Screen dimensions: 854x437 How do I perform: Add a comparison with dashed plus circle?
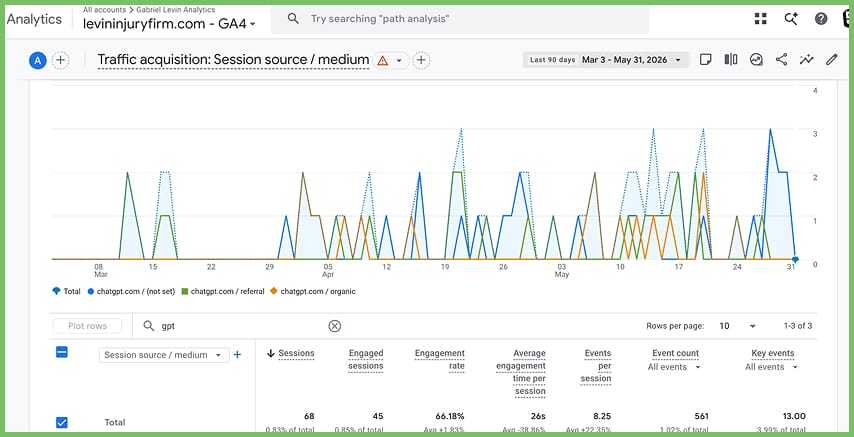(61, 60)
